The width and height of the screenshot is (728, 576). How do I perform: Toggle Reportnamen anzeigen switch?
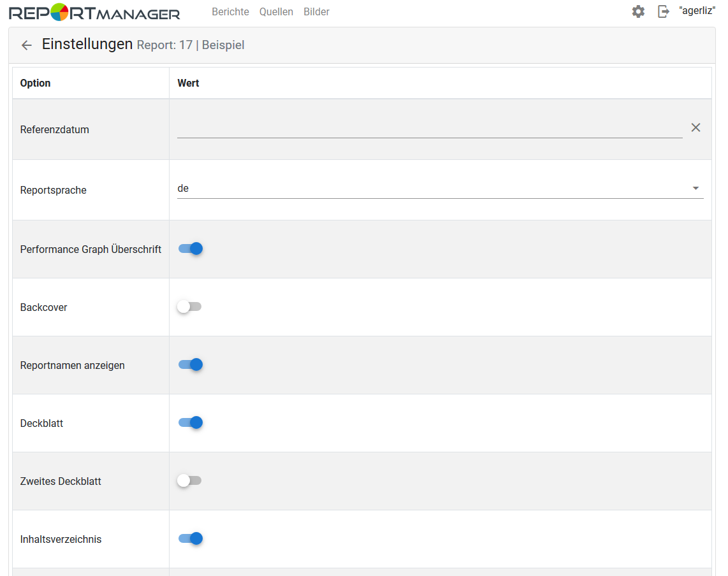(x=191, y=365)
